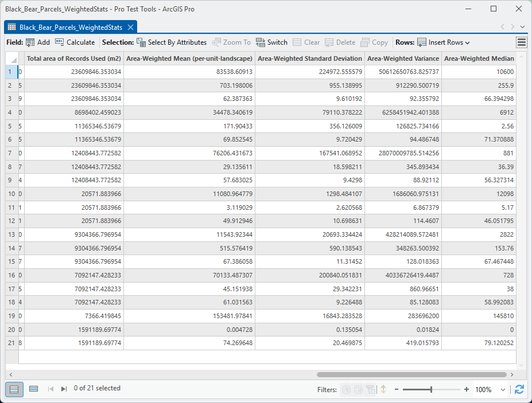Screen dimensions: 532x403
Task: Select row 10 header
Action: 11,194
